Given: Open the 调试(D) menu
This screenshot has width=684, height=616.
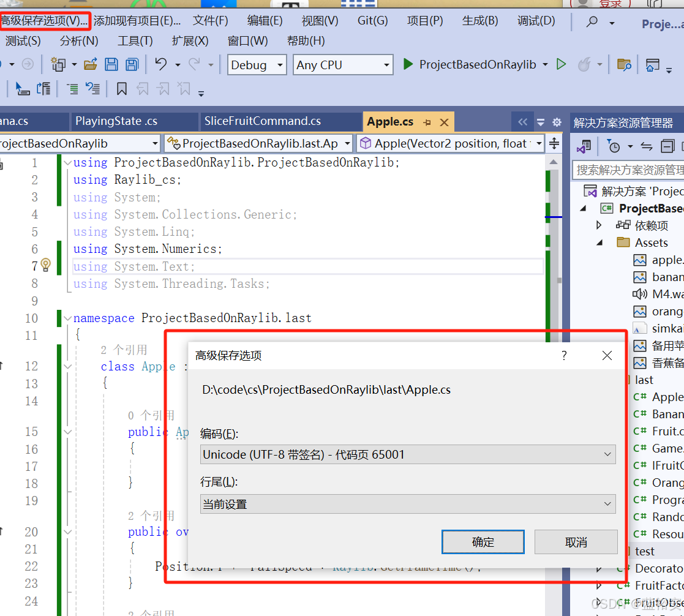Looking at the screenshot, I should (x=536, y=20).
